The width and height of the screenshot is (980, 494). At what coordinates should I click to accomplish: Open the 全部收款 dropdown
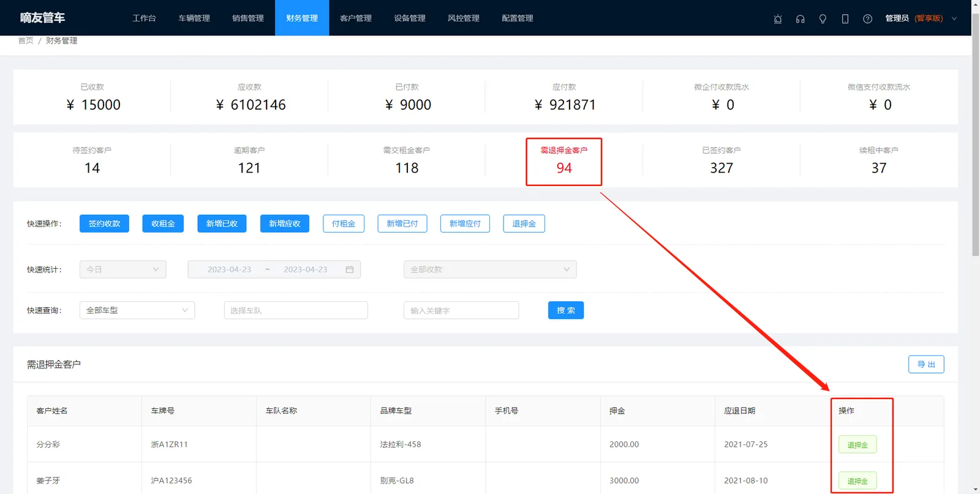[490, 269]
